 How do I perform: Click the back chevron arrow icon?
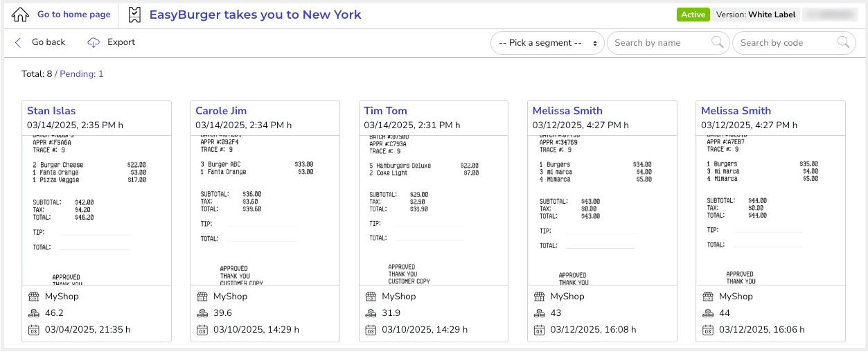click(18, 43)
